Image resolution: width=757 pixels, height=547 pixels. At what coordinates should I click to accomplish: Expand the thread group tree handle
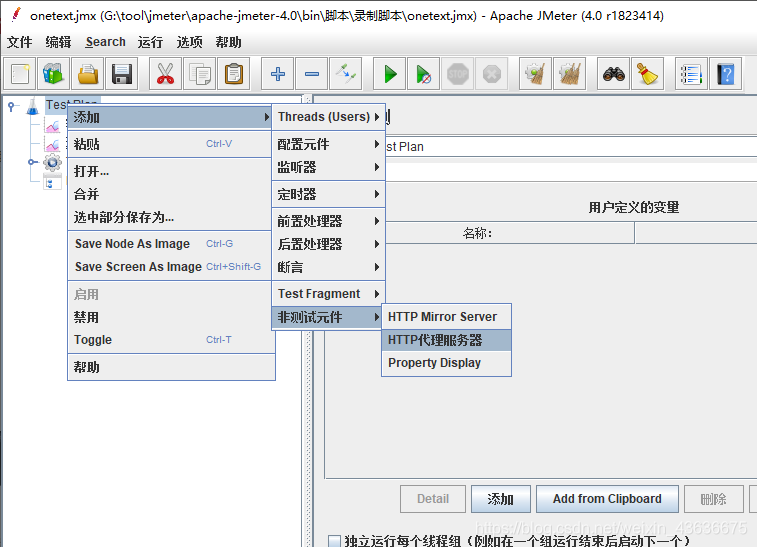coord(32,162)
